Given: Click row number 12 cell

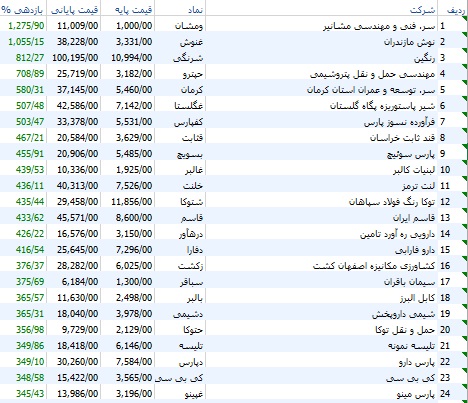Looking at the screenshot, I should click(x=445, y=202).
